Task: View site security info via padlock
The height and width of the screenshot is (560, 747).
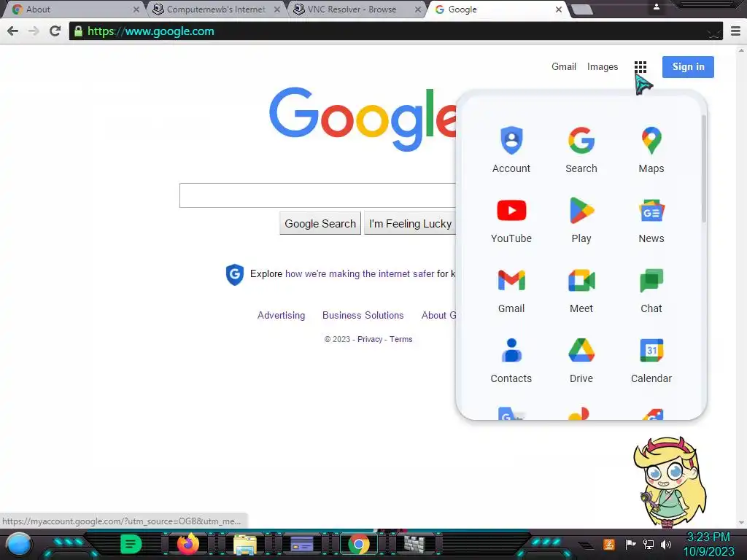Action: pos(78,31)
